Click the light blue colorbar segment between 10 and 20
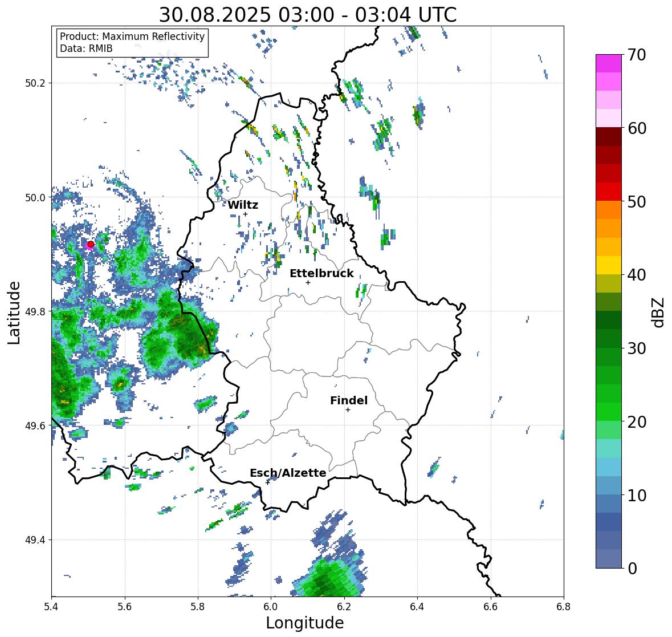672x637 pixels. pos(609,467)
